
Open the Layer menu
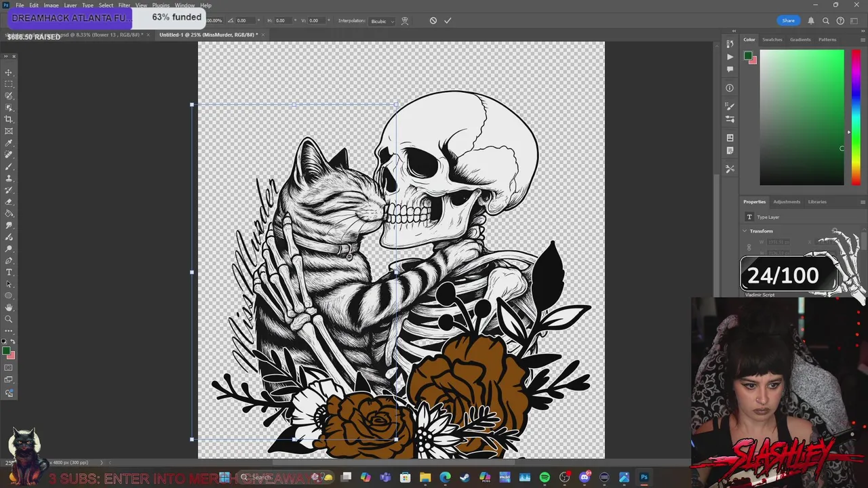[x=71, y=5]
